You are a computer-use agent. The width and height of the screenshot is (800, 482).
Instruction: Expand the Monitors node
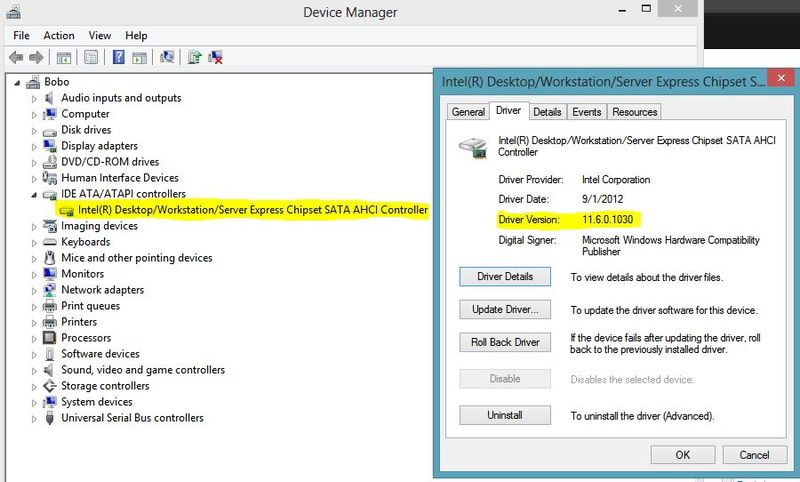(34, 274)
